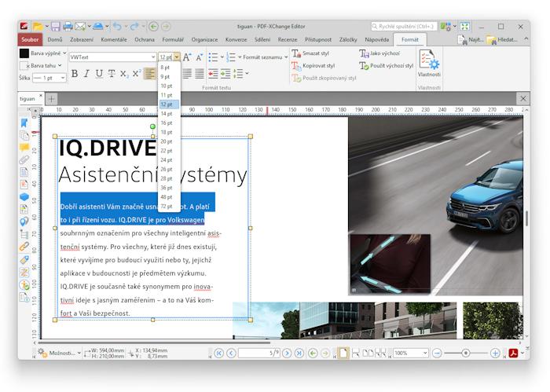Click the links chain icon in left sidebar

[x=24, y=247]
